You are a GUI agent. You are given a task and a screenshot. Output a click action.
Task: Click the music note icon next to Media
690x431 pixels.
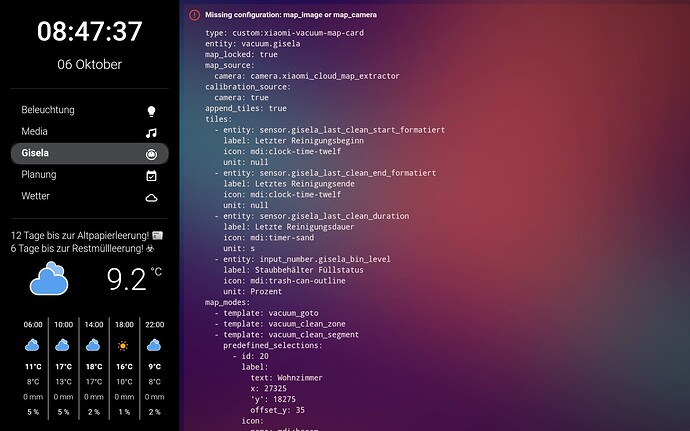click(x=151, y=133)
